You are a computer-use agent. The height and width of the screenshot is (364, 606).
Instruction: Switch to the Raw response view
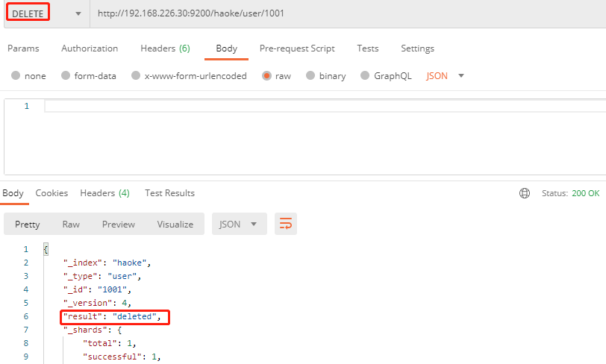(71, 224)
